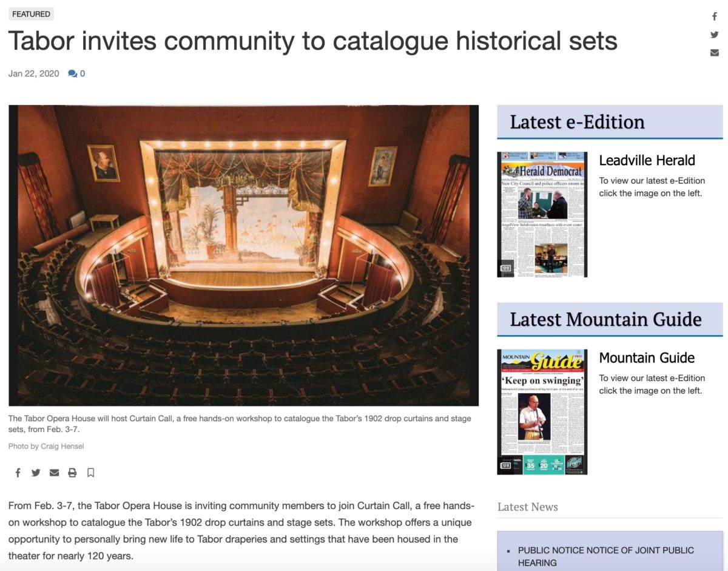Click the Mountain Guide e-Edition description text
This screenshot has width=728, height=571.
point(652,384)
